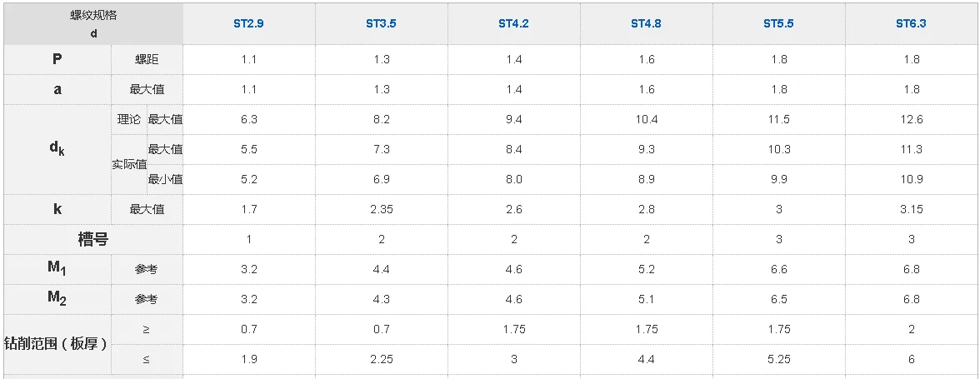Click the ST4.8 column header
Screen dimensions: 980x379
click(x=646, y=24)
